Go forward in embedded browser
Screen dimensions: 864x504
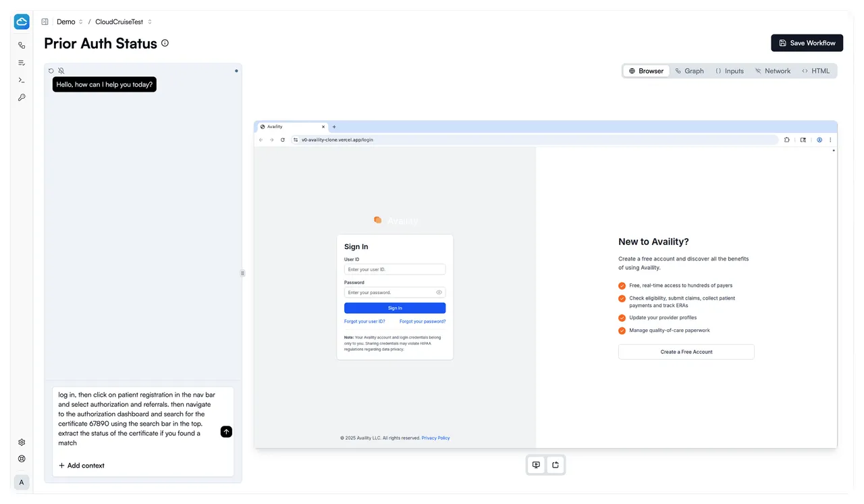coord(272,140)
